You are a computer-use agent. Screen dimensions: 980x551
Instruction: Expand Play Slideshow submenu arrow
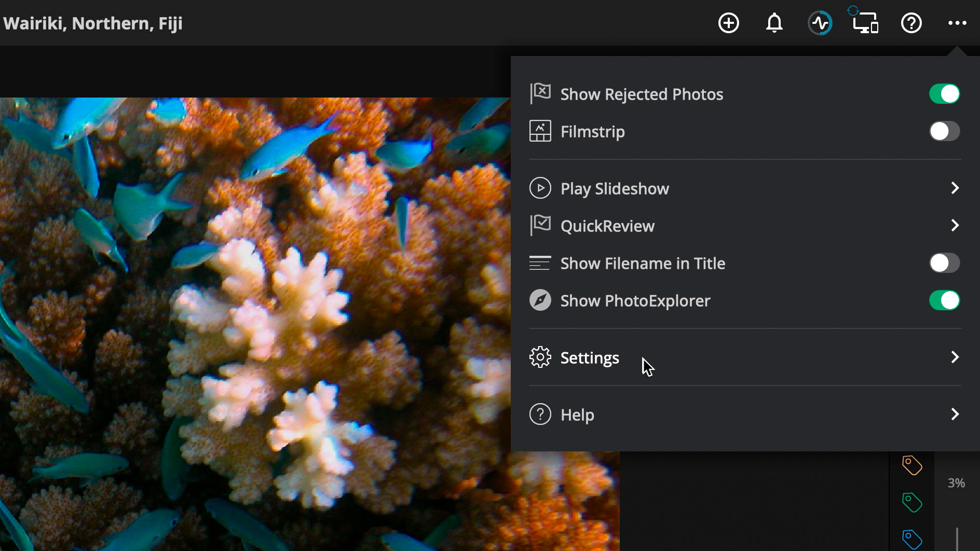[955, 188]
